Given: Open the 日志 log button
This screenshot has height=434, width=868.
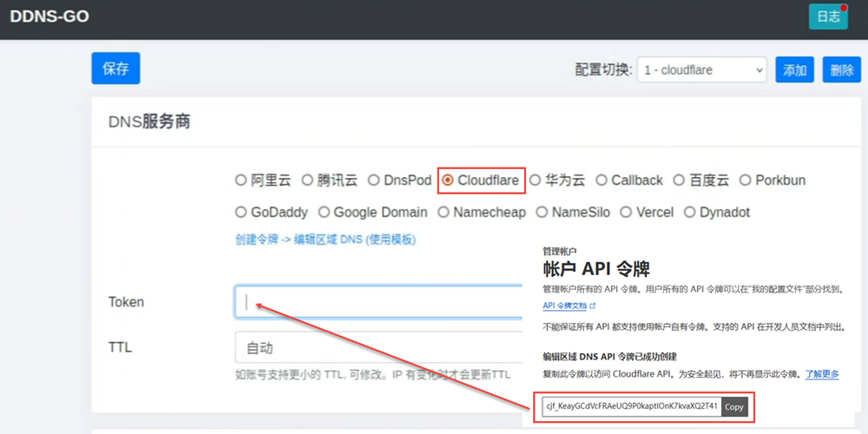Looking at the screenshot, I should click(x=828, y=16).
